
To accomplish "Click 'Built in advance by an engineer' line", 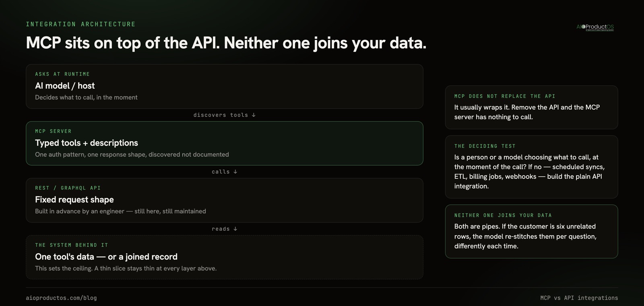I will click(x=120, y=211).
